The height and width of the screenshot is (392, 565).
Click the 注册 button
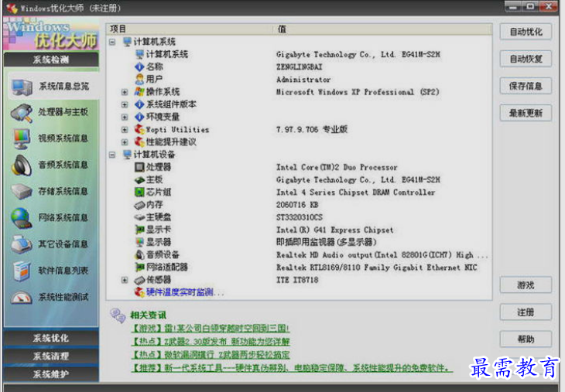click(526, 312)
